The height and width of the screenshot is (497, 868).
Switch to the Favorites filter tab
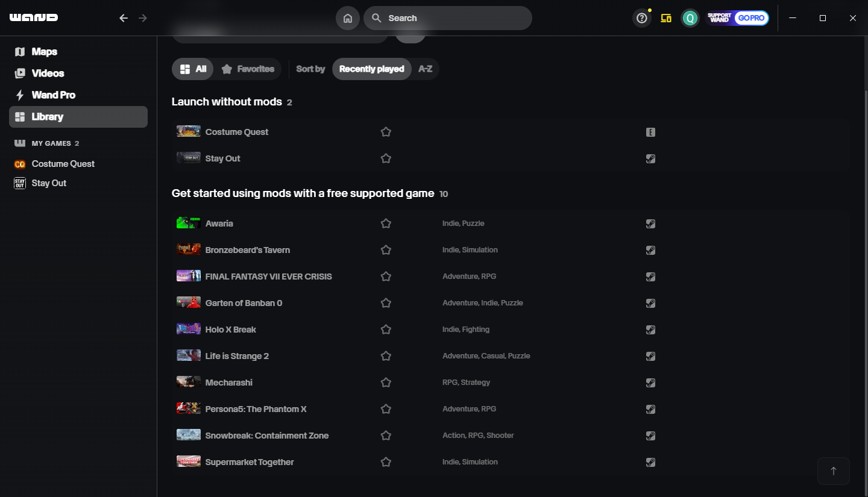248,69
